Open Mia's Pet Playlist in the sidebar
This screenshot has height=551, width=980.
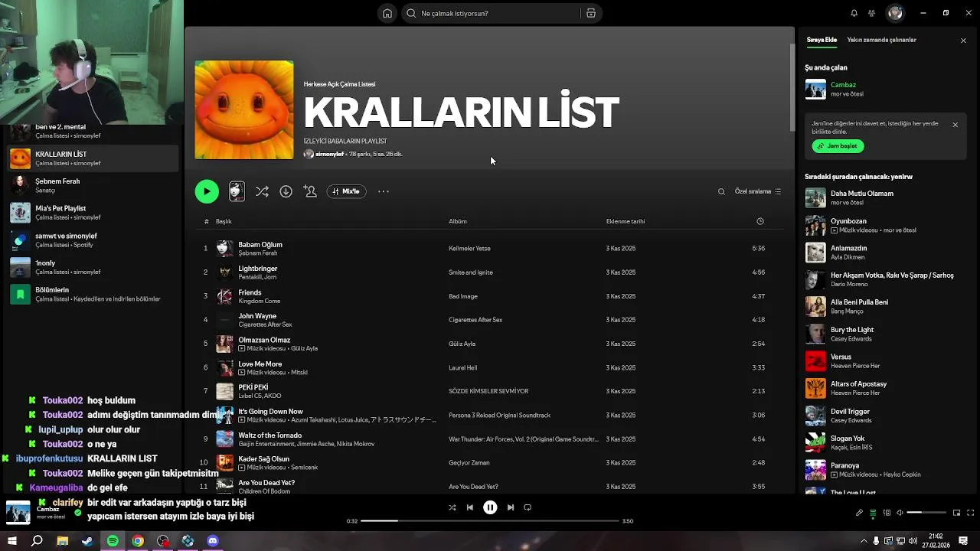(92, 213)
